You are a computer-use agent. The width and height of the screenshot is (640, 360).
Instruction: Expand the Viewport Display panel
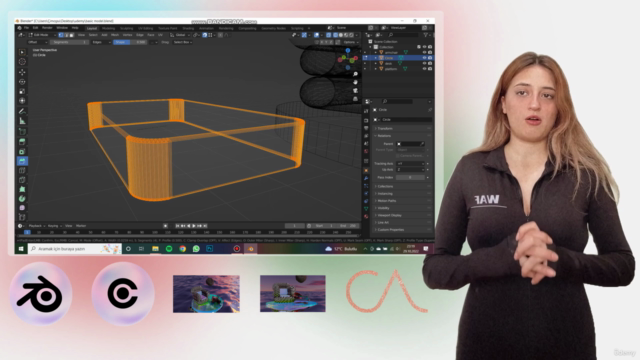coord(402,215)
